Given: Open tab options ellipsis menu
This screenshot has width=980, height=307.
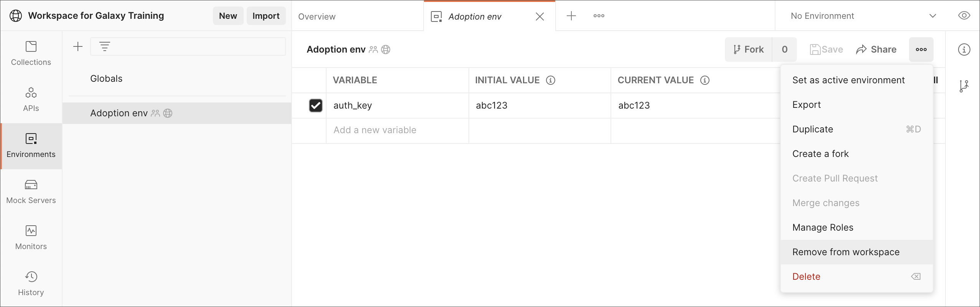Looking at the screenshot, I should [x=599, y=16].
